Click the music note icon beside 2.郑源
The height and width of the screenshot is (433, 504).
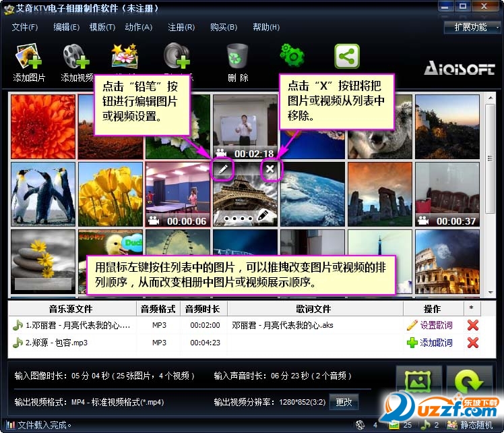click(x=18, y=343)
